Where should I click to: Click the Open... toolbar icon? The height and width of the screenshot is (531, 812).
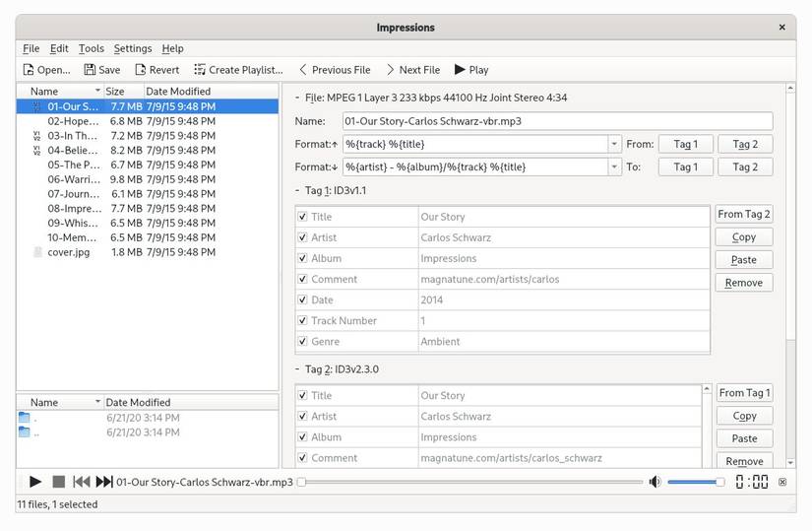tap(29, 70)
